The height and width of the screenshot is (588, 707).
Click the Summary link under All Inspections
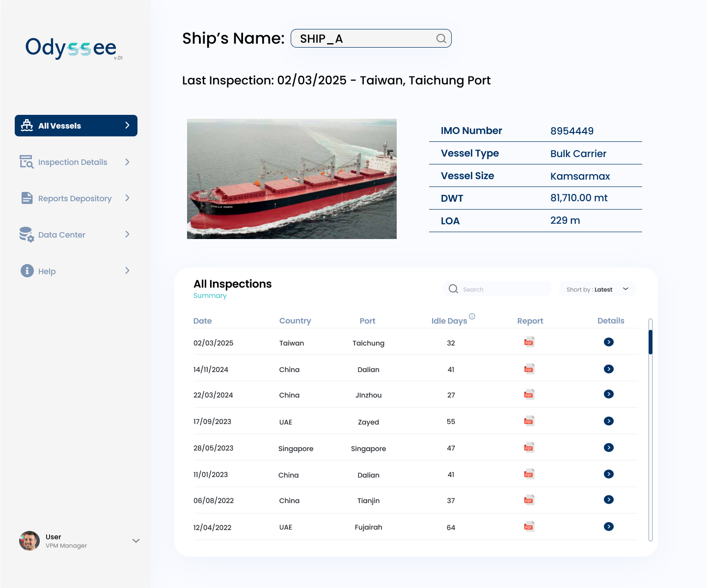[x=210, y=295]
